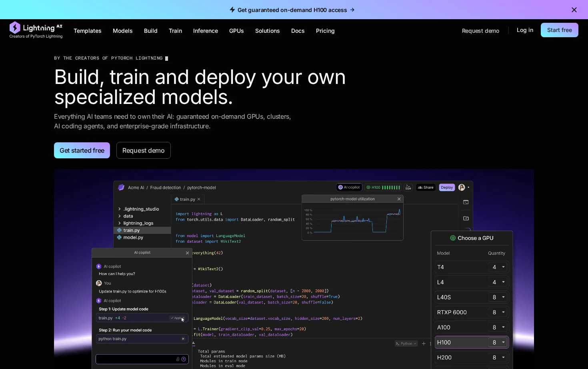This screenshot has width=588, height=369.
Task: Click the Share button in studio header
Action: tap(426, 187)
